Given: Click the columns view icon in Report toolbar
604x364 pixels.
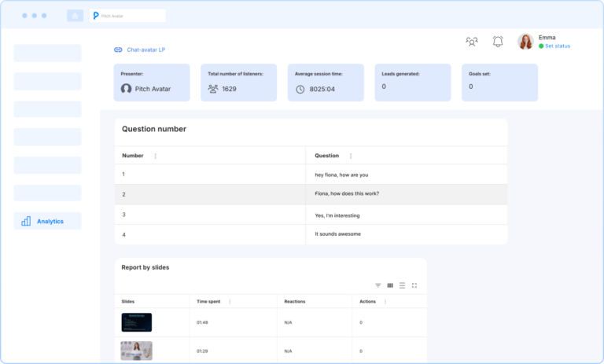Looking at the screenshot, I should point(390,285).
